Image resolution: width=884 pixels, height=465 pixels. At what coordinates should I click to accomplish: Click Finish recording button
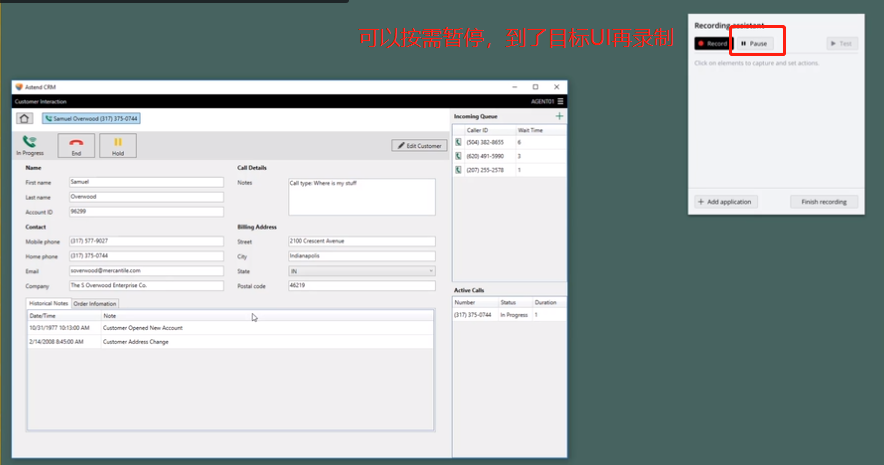click(x=824, y=202)
